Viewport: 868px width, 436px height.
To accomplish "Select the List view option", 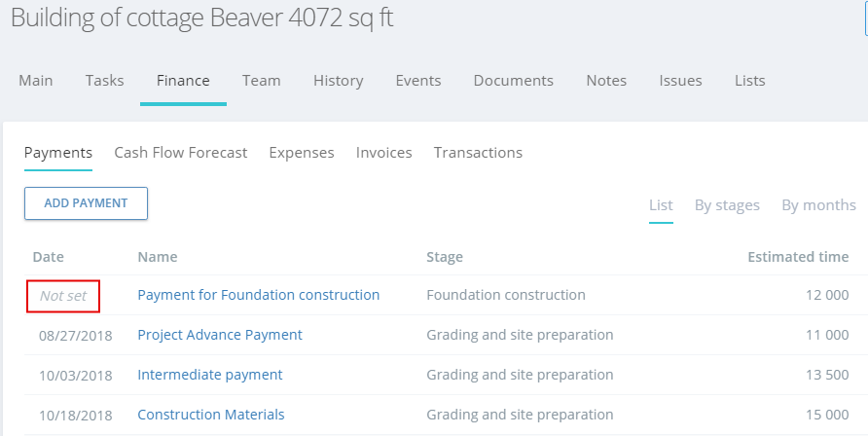I will [661, 205].
